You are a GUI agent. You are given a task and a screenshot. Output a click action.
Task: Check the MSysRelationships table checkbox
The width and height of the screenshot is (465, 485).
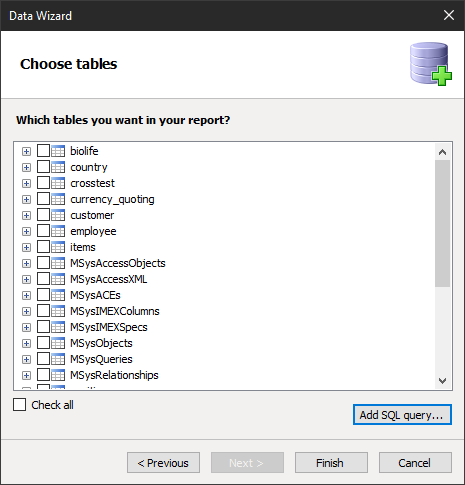click(x=43, y=375)
